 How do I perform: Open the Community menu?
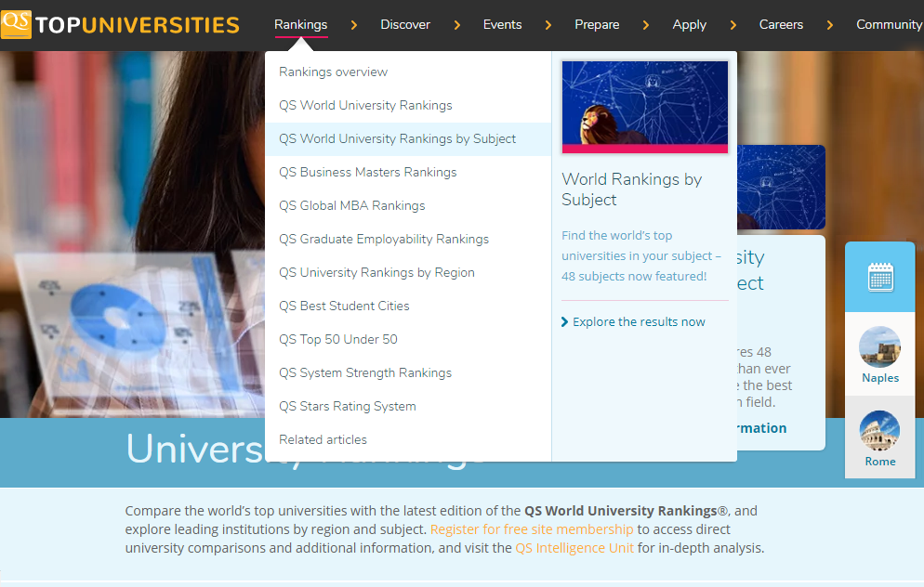[890, 25]
